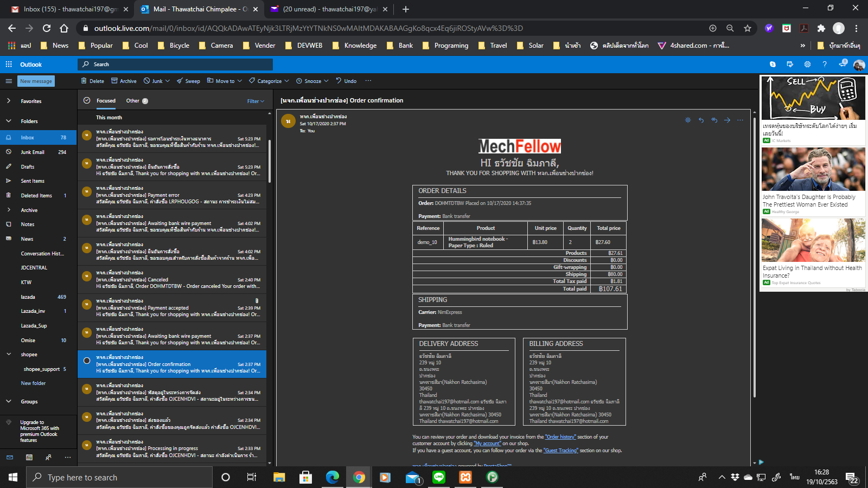Expand the Archive folder

9,210
